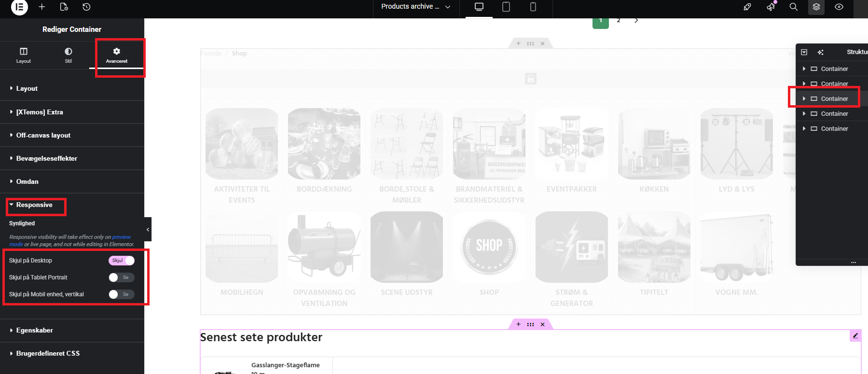The image size is (868, 374).
Task: Collapse the Responsive section
Action: coord(72,205)
